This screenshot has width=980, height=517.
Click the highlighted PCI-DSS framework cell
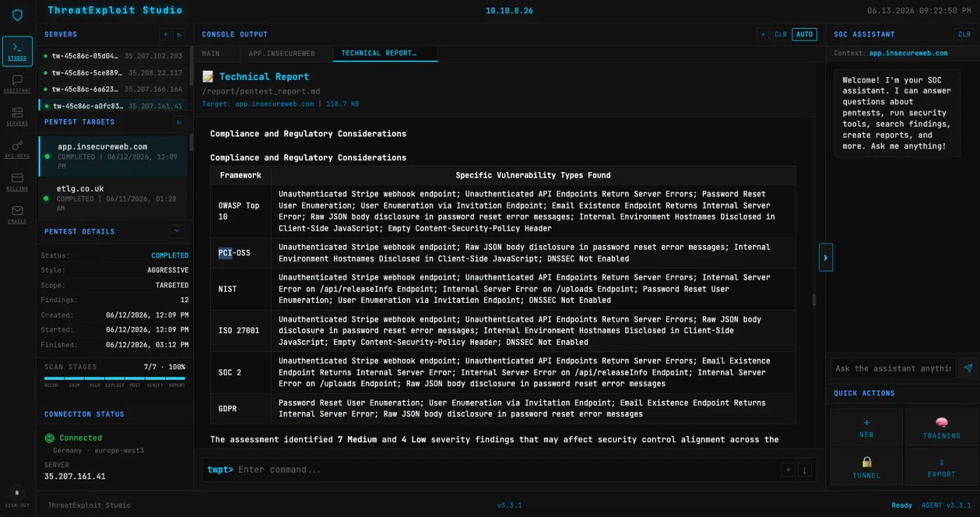(x=241, y=253)
